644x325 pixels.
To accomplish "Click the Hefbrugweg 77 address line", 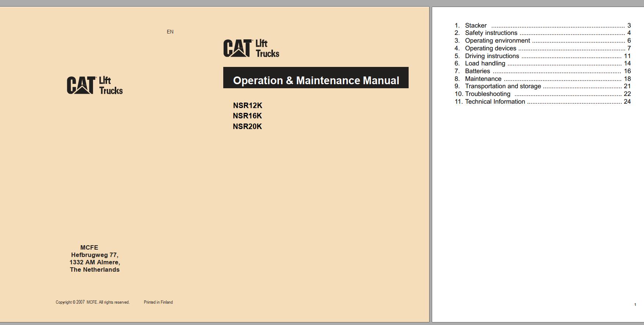I will pyautogui.click(x=95, y=255).
